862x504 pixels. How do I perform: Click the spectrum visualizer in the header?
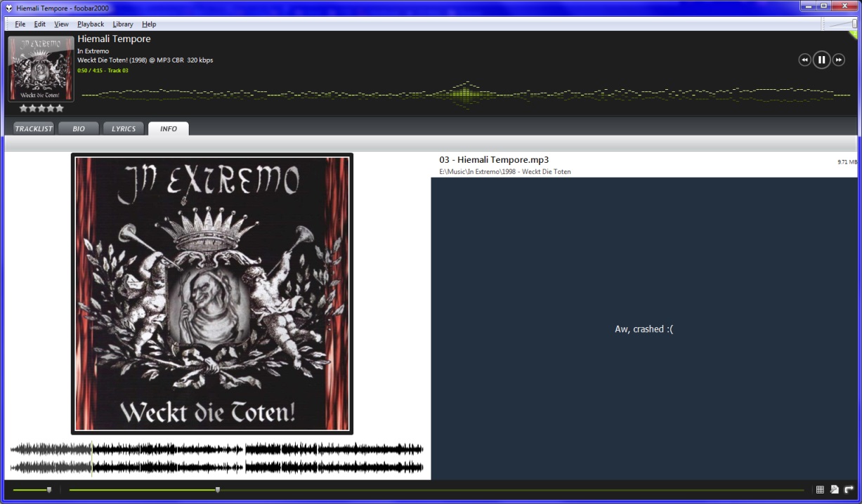tap(466, 94)
